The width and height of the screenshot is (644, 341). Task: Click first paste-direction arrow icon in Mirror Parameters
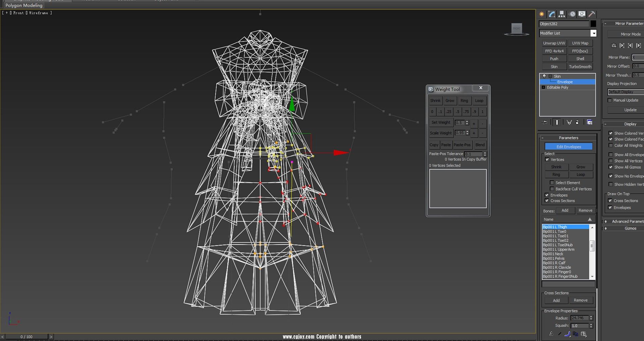(622, 46)
